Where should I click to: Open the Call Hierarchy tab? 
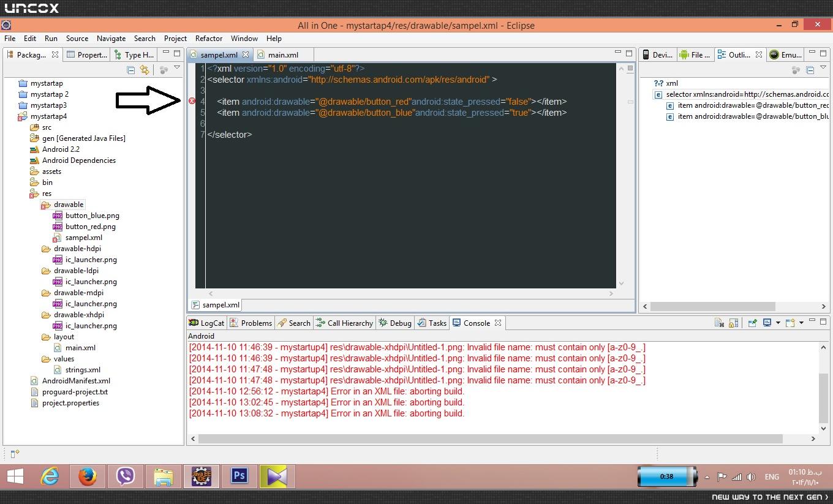coord(344,323)
